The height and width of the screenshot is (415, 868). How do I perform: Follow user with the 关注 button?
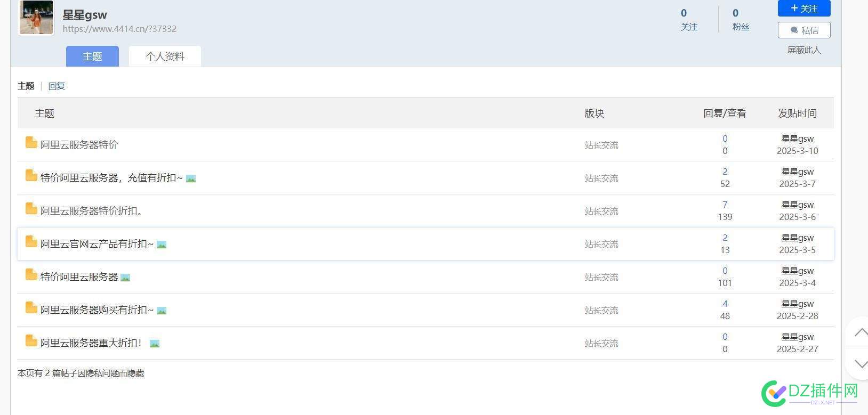pyautogui.click(x=804, y=8)
